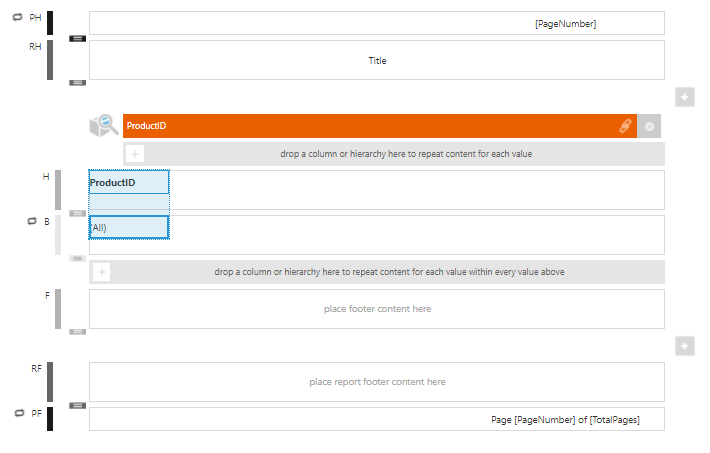Click the Title label in report header
The image size is (710, 453).
click(x=377, y=61)
